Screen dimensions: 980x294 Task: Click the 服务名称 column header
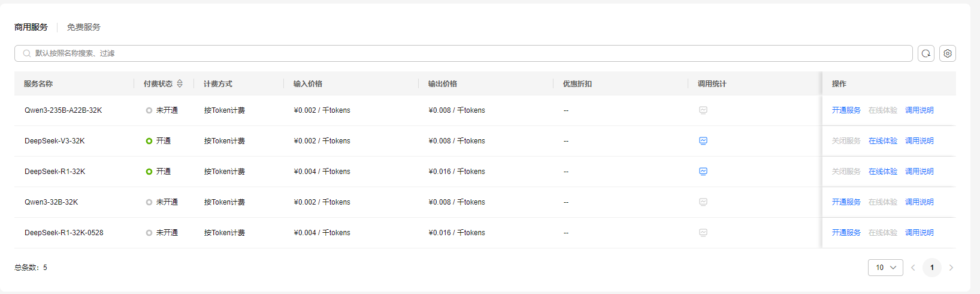[x=38, y=84]
